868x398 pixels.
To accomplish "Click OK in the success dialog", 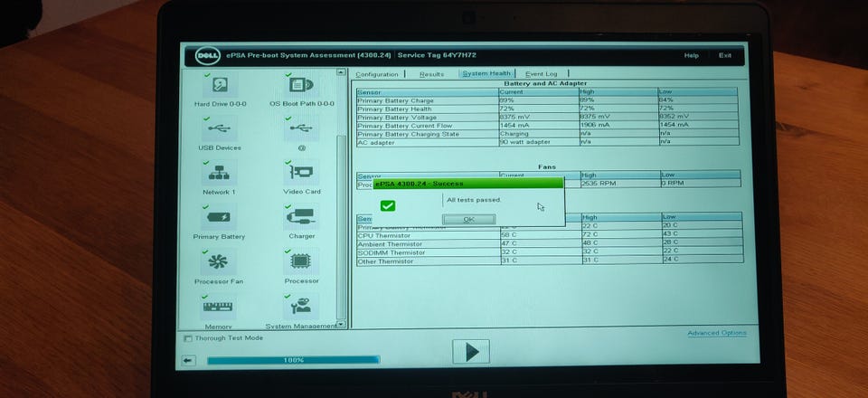I will (469, 219).
